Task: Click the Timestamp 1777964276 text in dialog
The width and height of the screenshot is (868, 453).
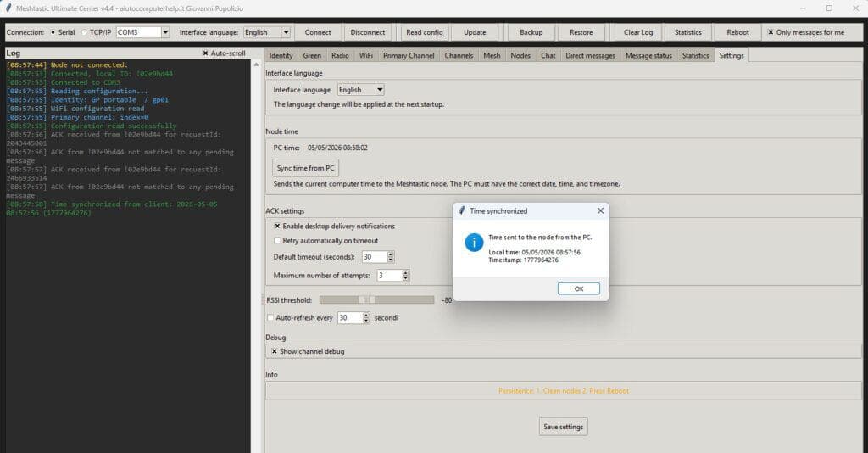Action: [523, 260]
